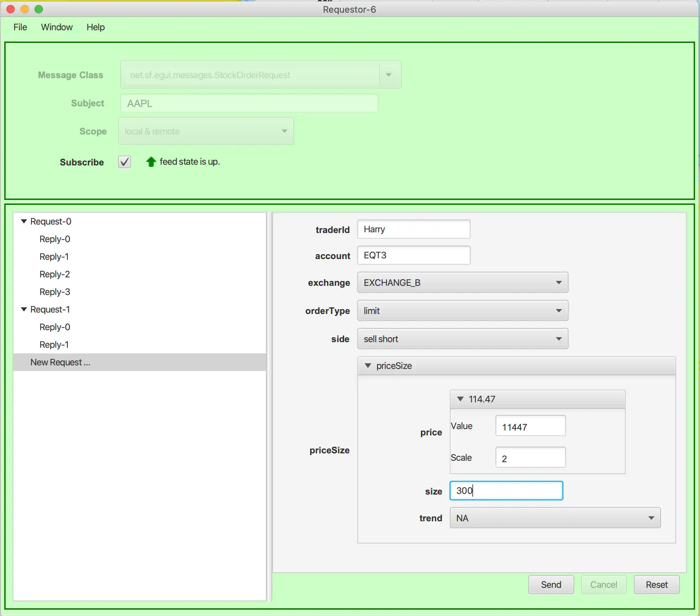Click Request-1 tree item to expand

tap(51, 309)
